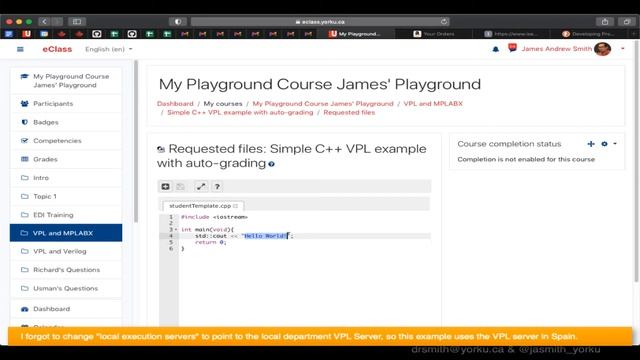Open Course completion status gear settings
The width and height of the screenshot is (640, 360).
[x=604, y=144]
